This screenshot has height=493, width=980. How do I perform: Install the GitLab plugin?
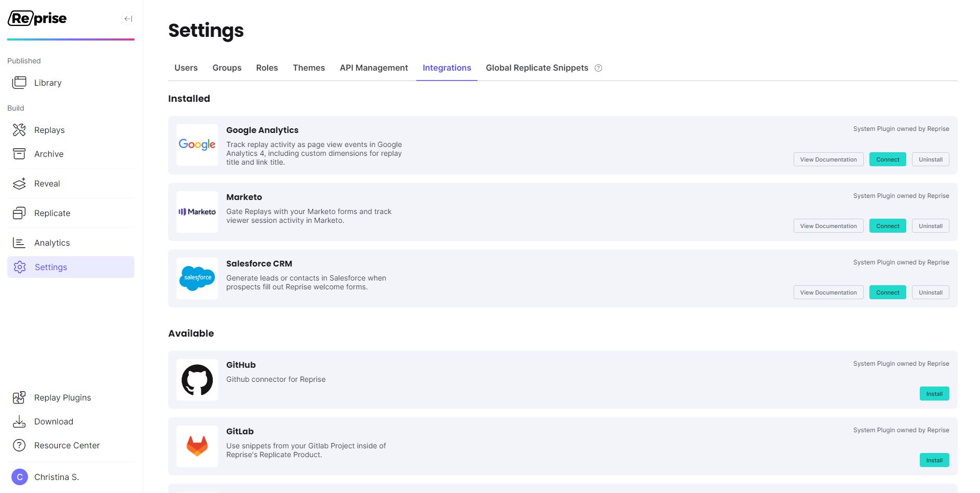[x=934, y=460]
